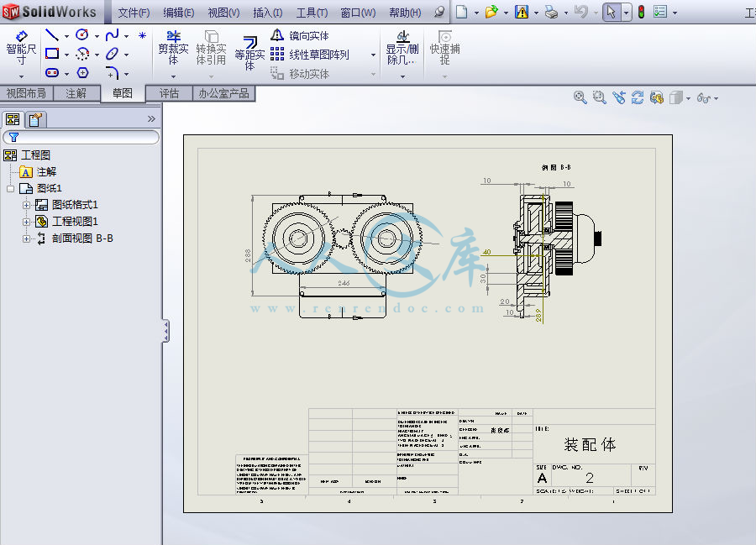756x545 pixels.
Task: Click the Rebuild traffic light icon
Action: tap(641, 12)
